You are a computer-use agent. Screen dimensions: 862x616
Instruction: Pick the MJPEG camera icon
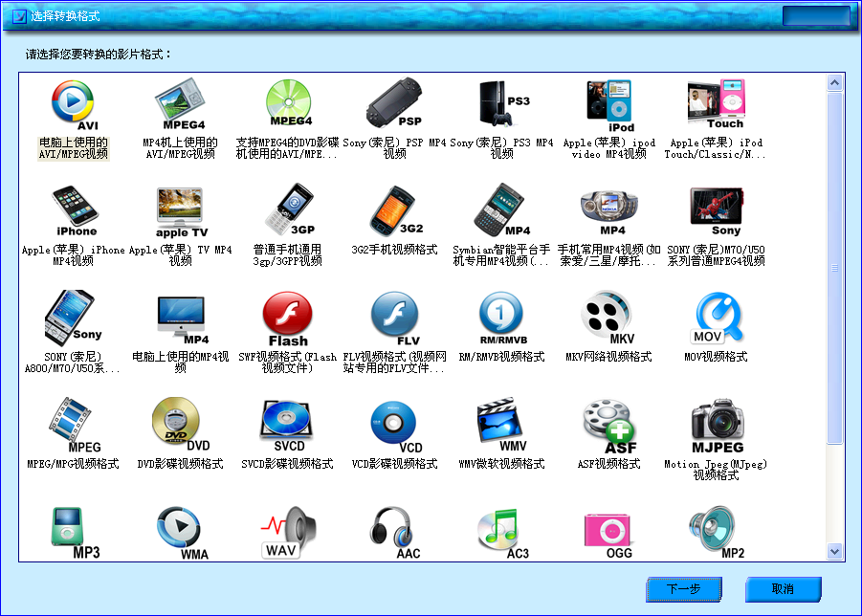[x=718, y=427]
